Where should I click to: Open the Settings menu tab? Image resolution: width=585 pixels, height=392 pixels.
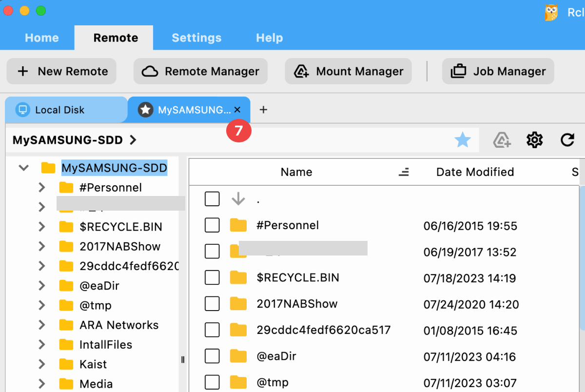point(196,38)
